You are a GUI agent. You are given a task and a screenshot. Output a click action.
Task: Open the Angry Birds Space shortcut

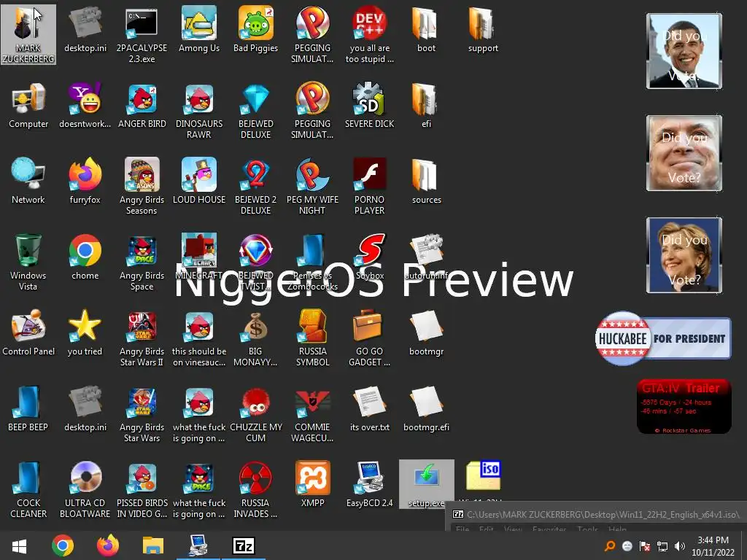142,262
